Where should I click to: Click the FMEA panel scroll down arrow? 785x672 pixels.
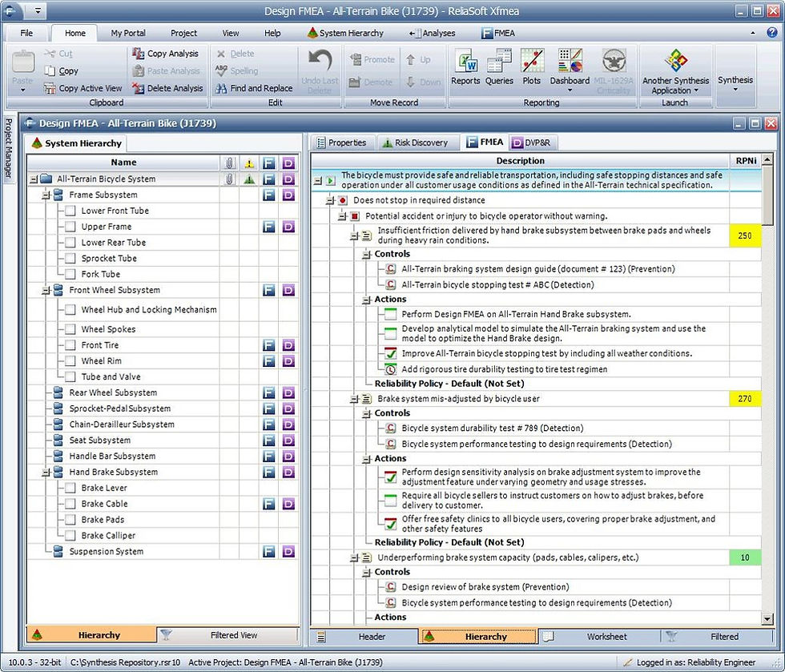coord(767,619)
